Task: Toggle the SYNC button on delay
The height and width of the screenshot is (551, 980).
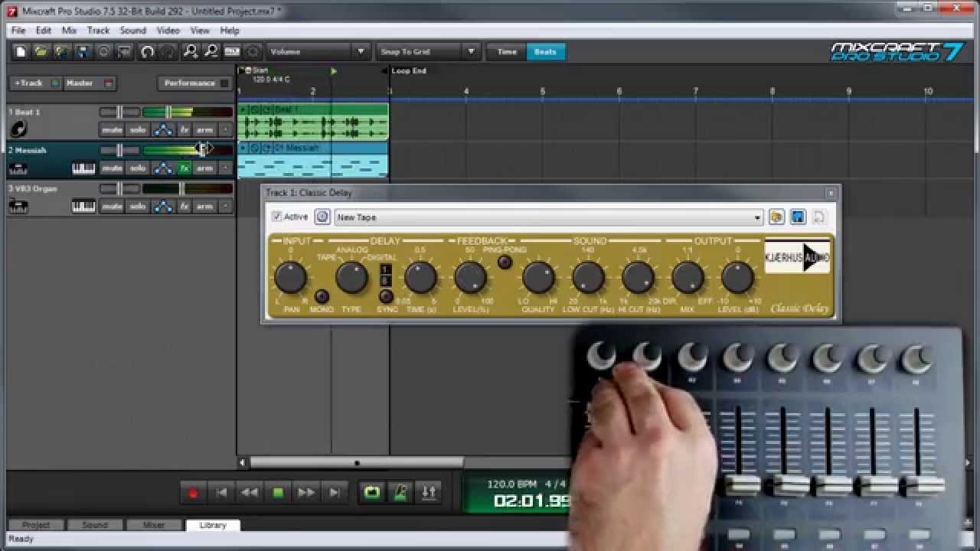Action: 387,296
